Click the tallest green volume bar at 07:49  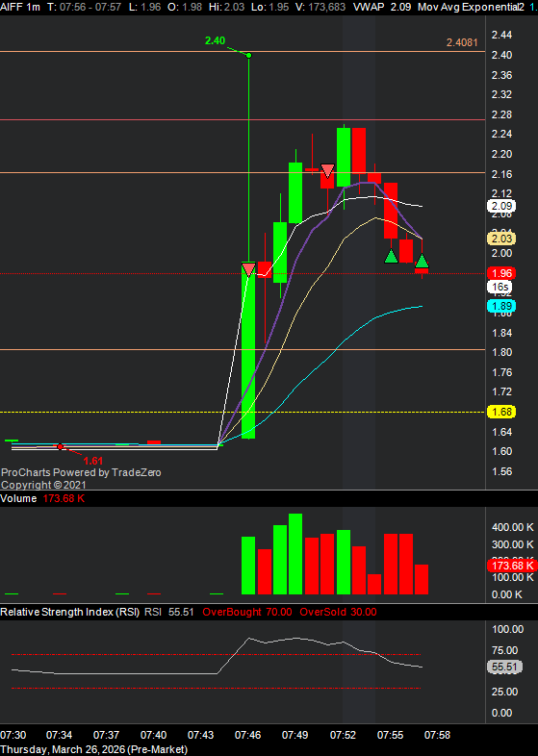[x=295, y=554]
